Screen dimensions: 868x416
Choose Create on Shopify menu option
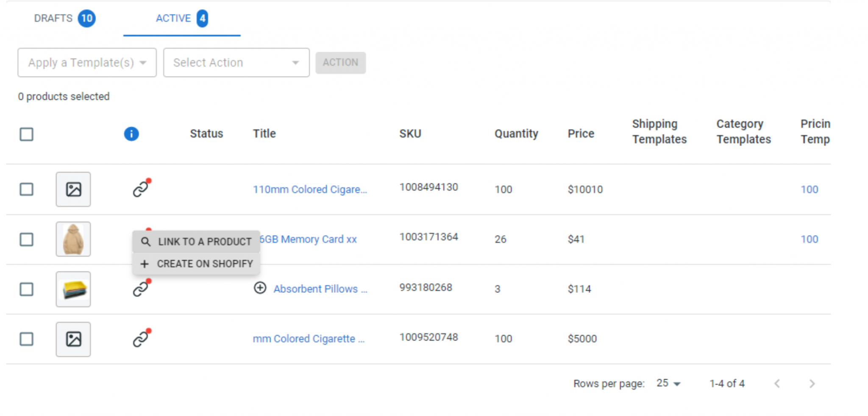196,264
